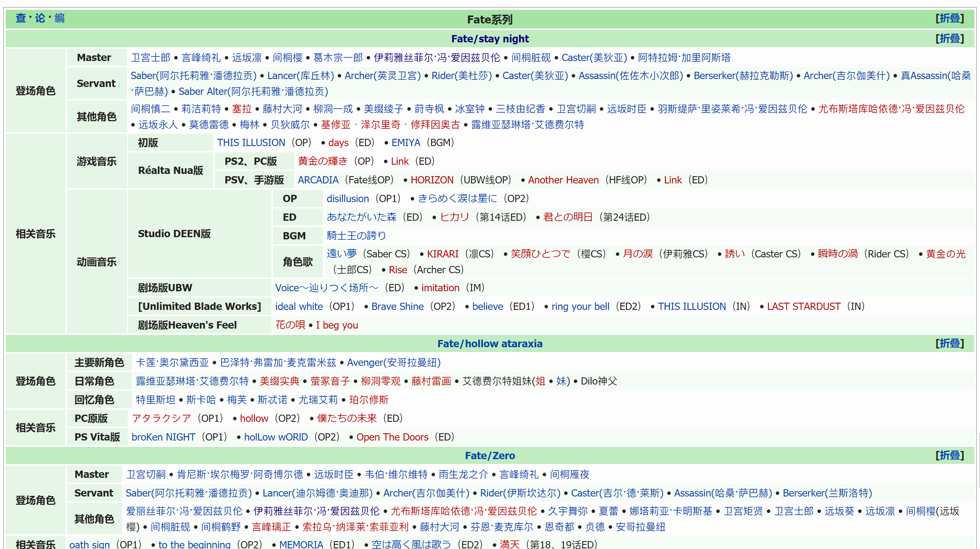Open the Avenger(安哥拉曼纽) link
The width and height of the screenshot is (980, 549).
(x=394, y=363)
